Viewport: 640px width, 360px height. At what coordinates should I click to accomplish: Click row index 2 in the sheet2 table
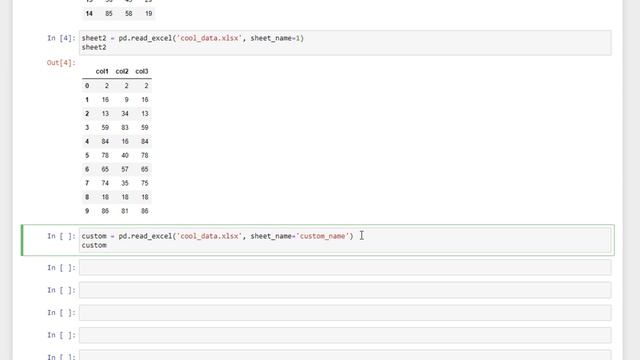coord(87,113)
